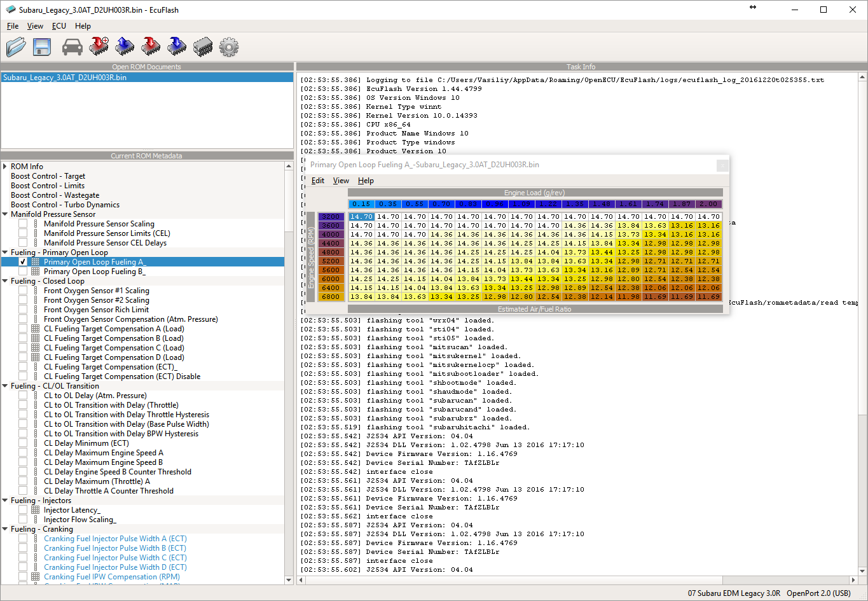Select the 3200 RPM row header cell
This screenshot has width=868, height=601.
click(x=331, y=217)
